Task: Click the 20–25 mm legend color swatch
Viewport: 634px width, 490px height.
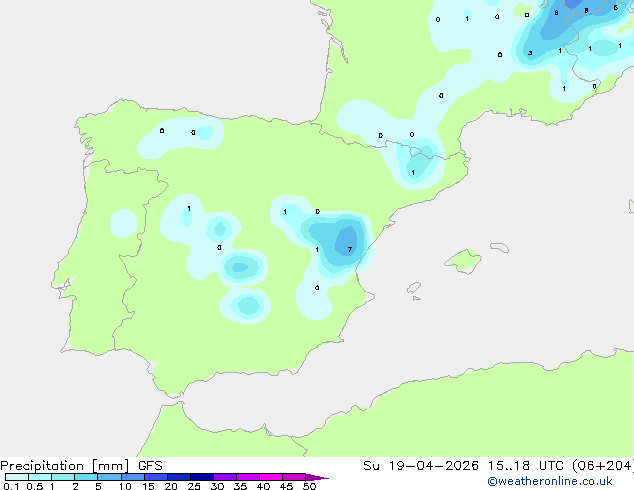Action: 179,477
